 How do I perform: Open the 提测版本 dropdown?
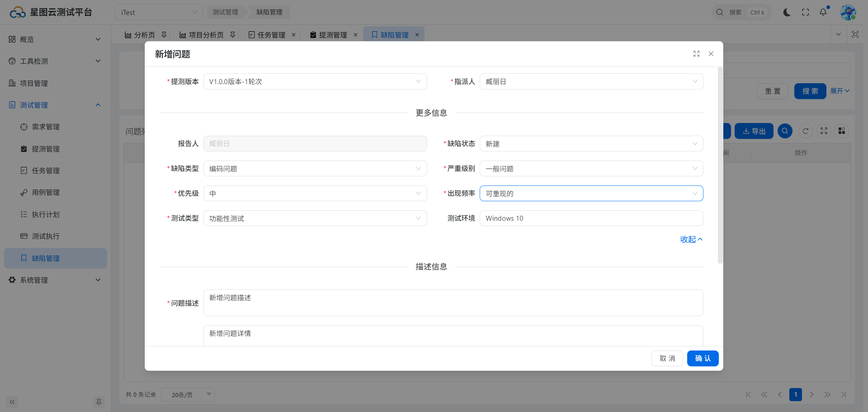tap(315, 81)
